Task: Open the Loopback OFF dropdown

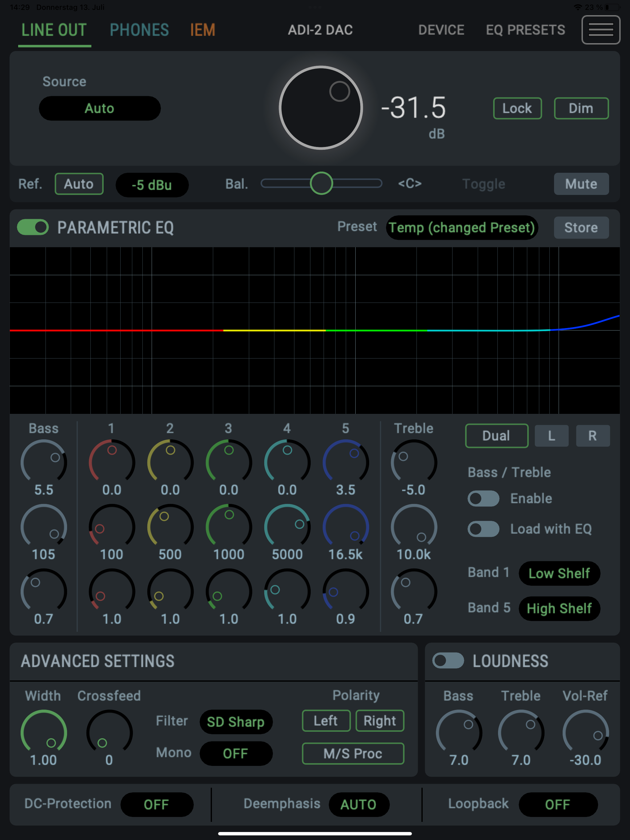Action: [558, 804]
